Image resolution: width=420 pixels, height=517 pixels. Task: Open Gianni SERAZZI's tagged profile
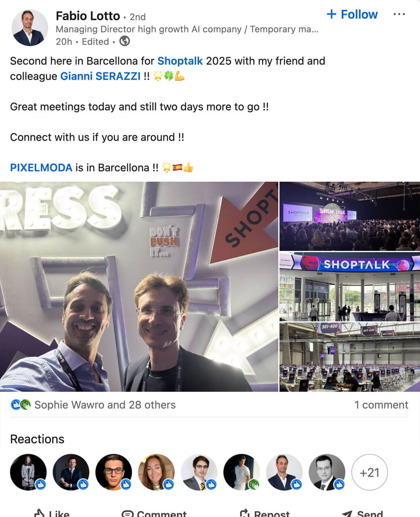pos(101,76)
